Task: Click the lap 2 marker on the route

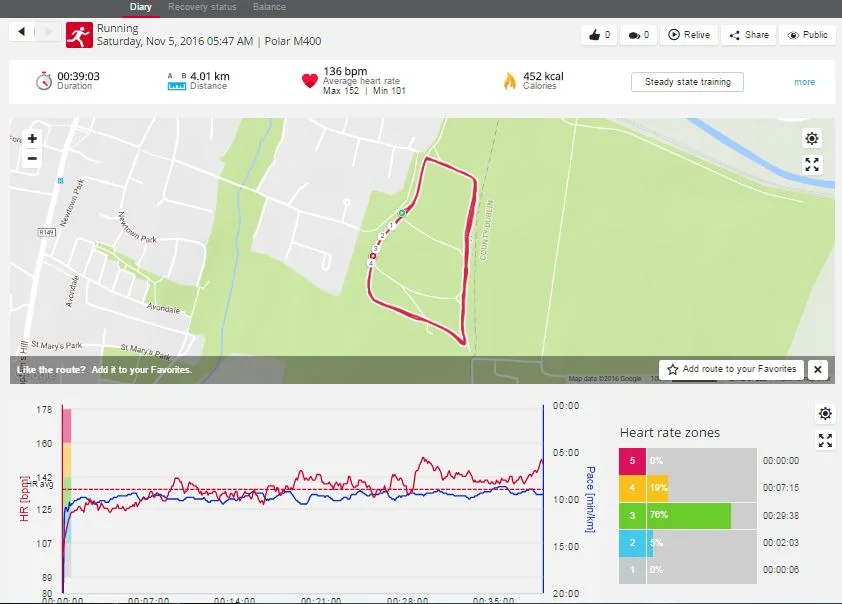Action: point(382,236)
